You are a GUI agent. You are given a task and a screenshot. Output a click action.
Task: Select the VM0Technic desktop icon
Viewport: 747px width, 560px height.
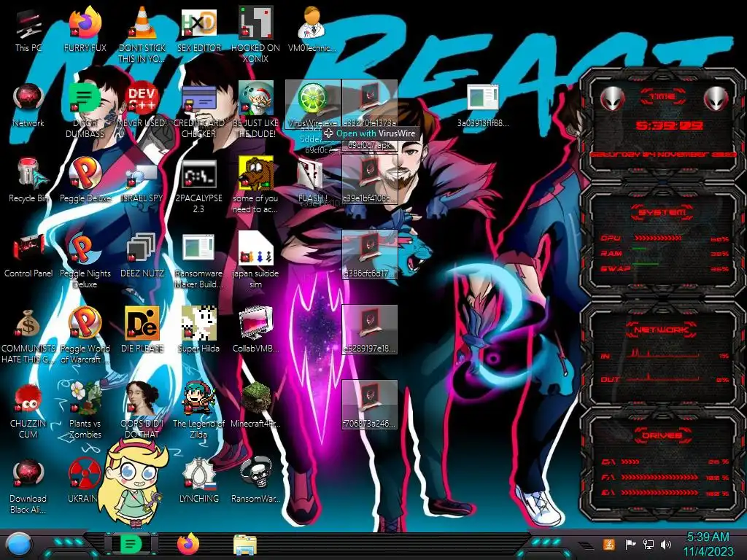[312, 29]
